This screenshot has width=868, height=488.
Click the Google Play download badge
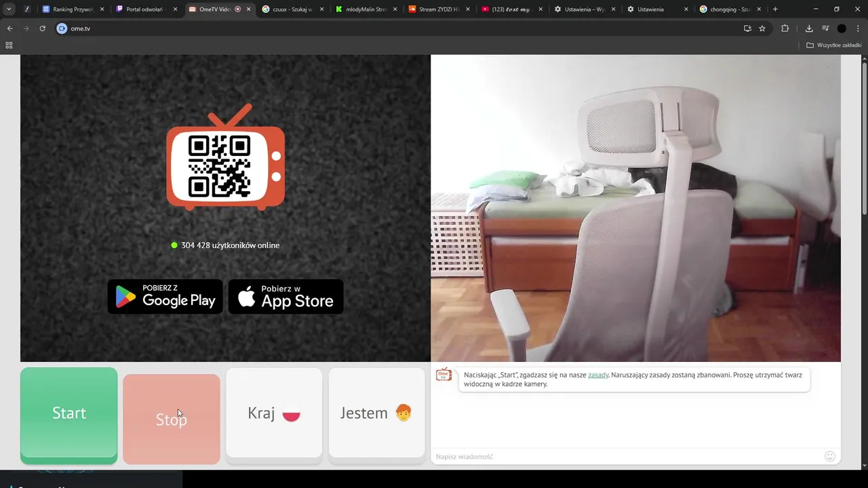[x=165, y=296]
